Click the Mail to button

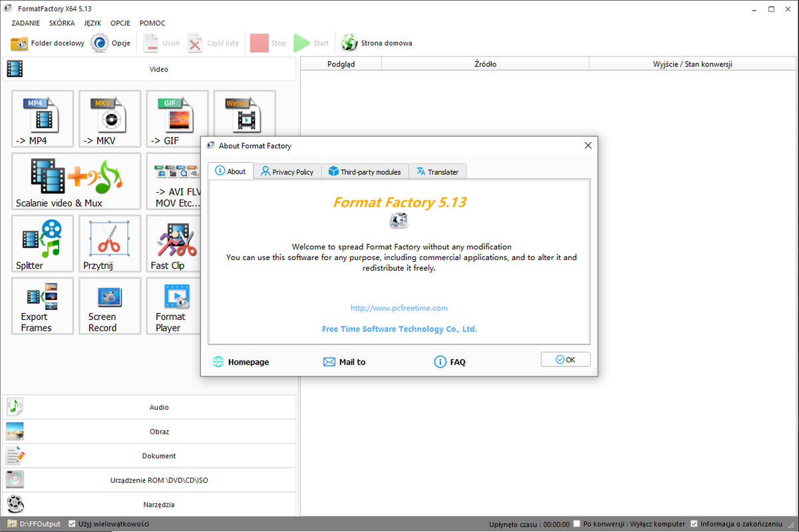coord(344,362)
